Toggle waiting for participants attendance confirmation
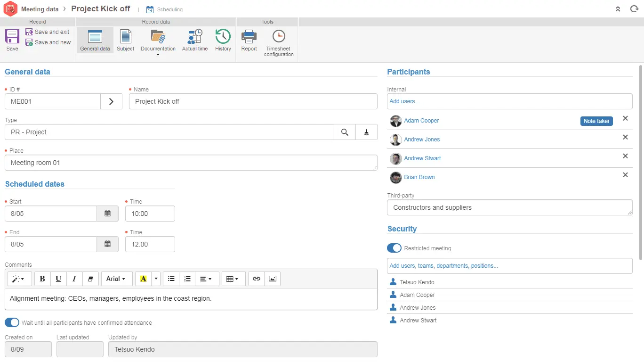The height and width of the screenshot is (362, 644). pos(12,322)
